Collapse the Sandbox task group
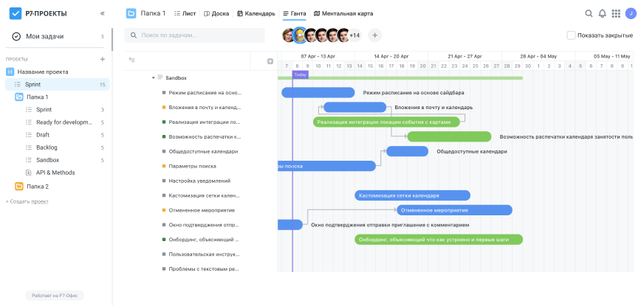644x306 pixels. pos(153,77)
